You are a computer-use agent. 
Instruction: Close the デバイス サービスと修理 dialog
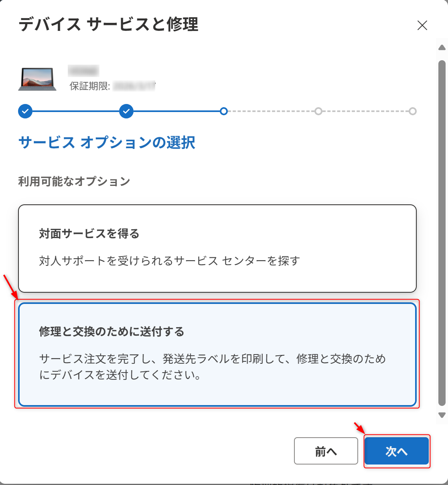(422, 26)
